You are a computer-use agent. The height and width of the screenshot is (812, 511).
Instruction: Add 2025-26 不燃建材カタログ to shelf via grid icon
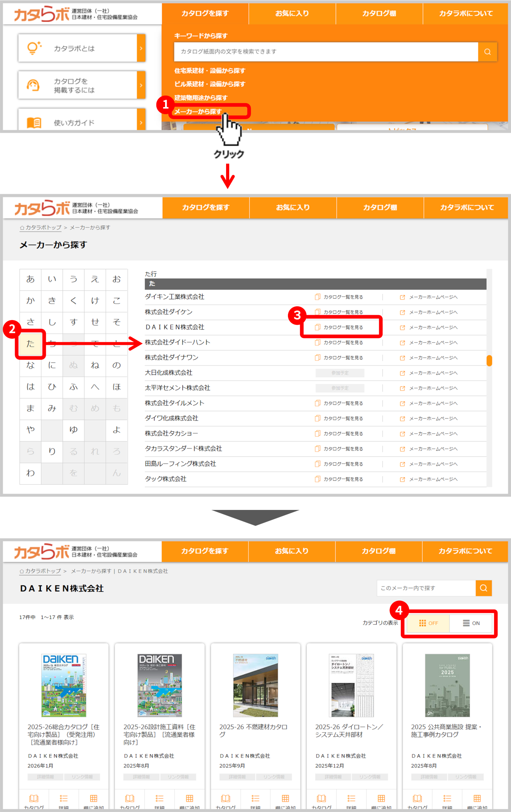coord(285,798)
